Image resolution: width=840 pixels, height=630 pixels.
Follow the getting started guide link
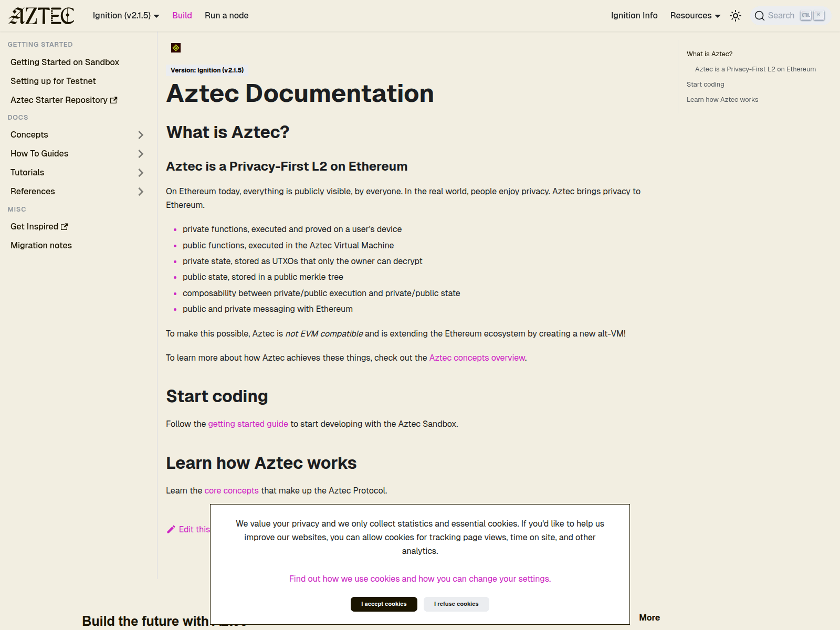click(x=248, y=424)
